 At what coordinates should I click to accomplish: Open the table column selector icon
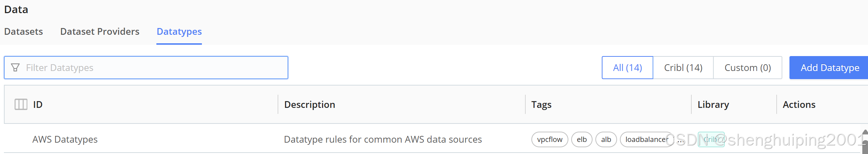click(x=21, y=104)
